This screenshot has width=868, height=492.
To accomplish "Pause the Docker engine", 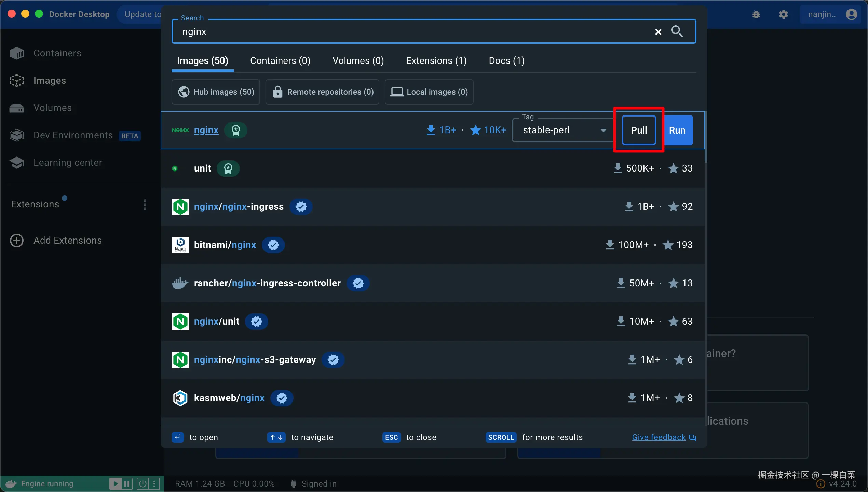I will click(127, 483).
